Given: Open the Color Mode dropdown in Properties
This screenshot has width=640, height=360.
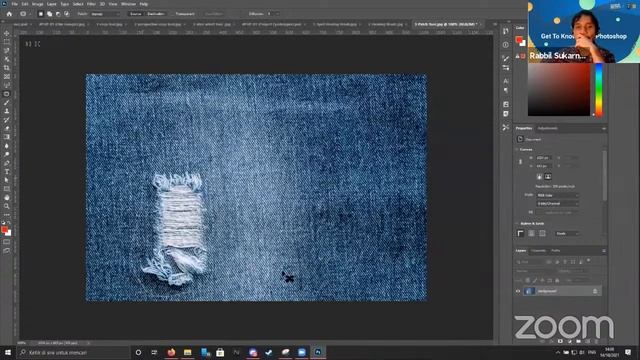Looking at the screenshot, I should [558, 196].
